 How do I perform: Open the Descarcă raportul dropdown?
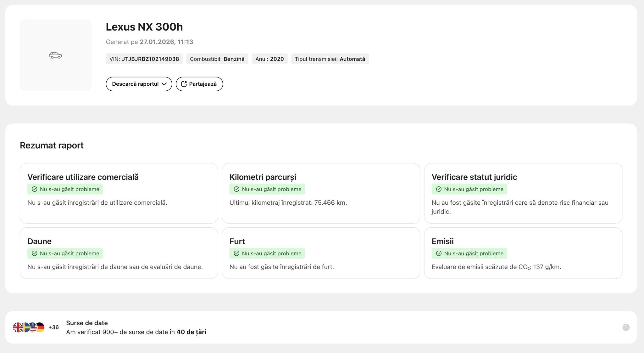pos(139,84)
